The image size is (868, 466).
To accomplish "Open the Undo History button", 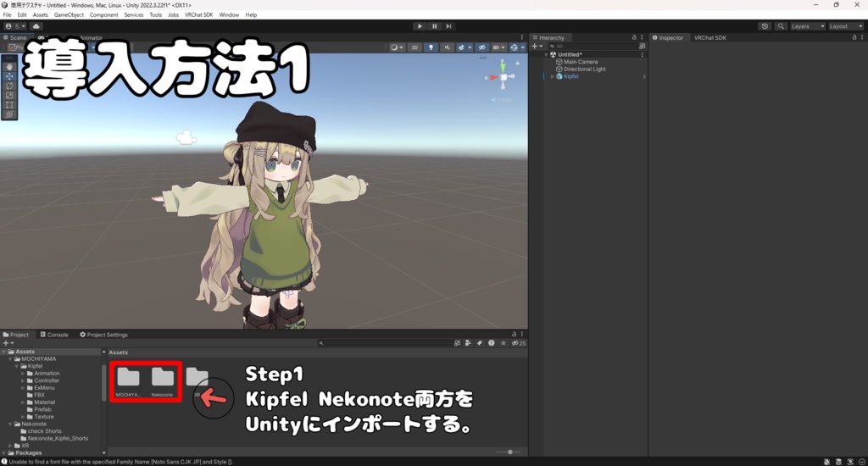I will click(765, 26).
